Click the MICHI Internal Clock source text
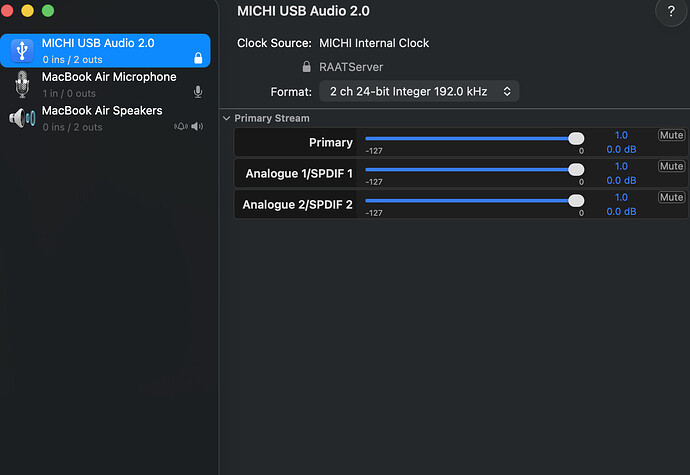690x475 pixels. pos(374,43)
